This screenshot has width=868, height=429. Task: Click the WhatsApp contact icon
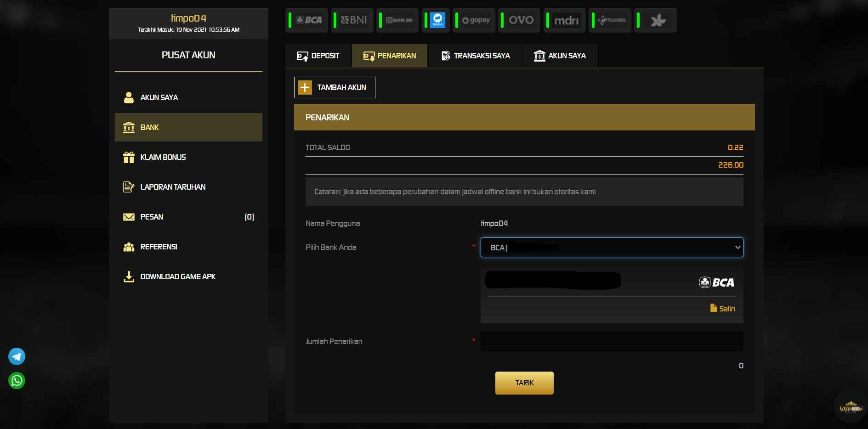(x=17, y=380)
